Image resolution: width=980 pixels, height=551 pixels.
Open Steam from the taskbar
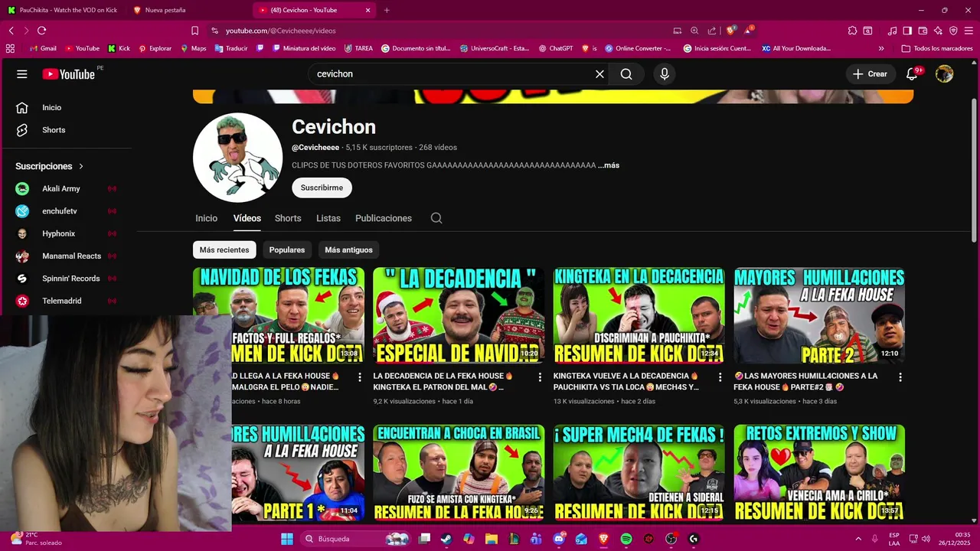[x=446, y=539]
